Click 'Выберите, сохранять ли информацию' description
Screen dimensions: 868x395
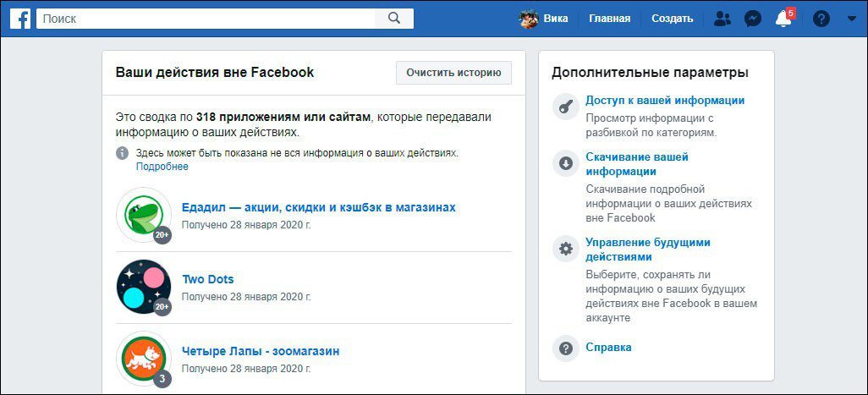672,296
